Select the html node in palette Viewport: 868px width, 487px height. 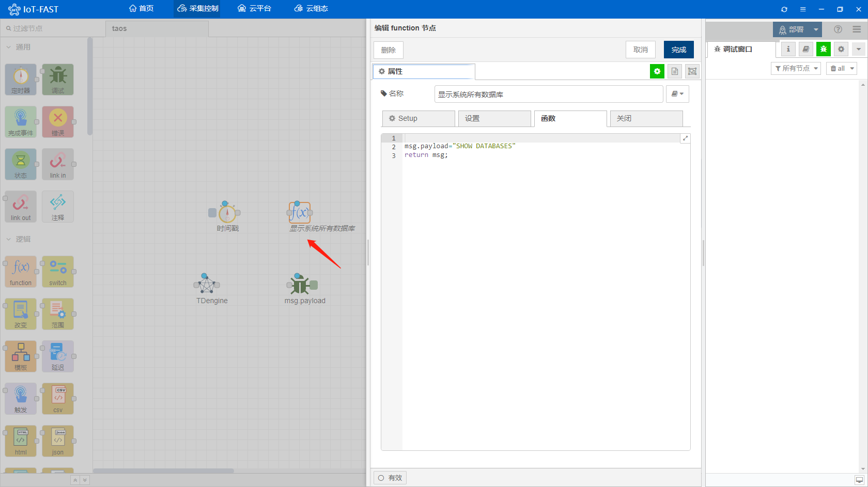[x=21, y=441]
